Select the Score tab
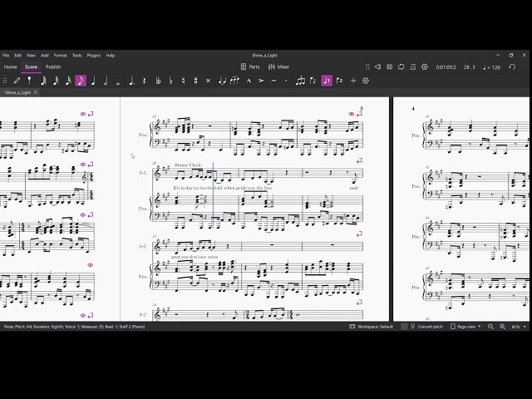 (32, 66)
